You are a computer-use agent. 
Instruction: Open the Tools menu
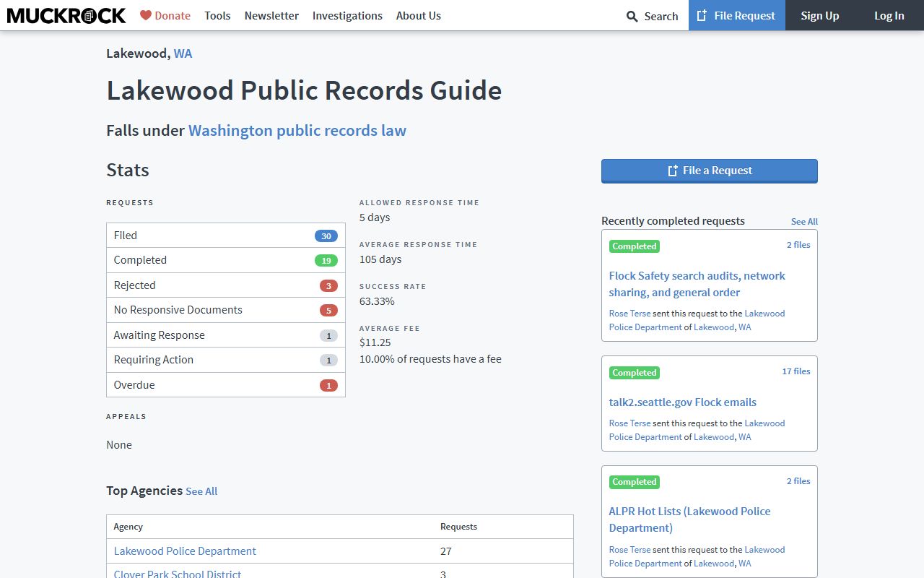pos(217,15)
